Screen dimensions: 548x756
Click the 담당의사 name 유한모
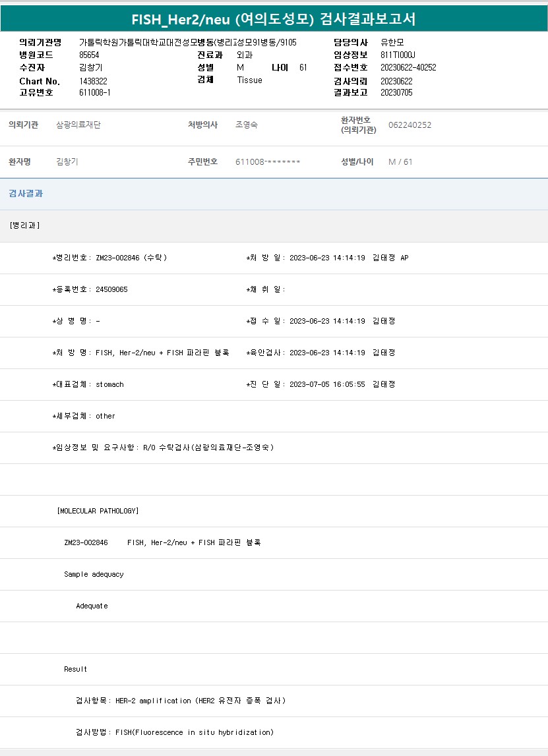(x=392, y=42)
